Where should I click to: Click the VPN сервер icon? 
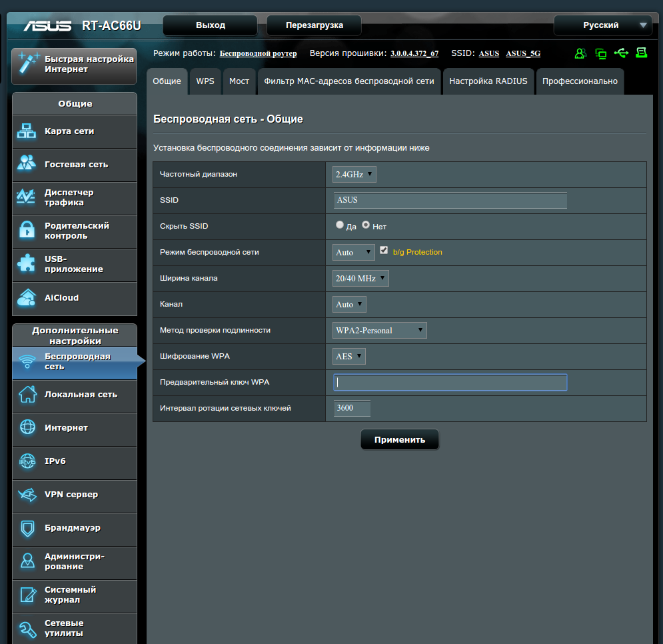[27, 494]
